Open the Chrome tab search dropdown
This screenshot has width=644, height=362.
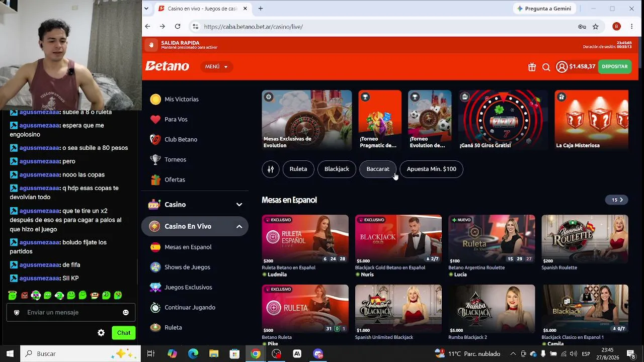point(146,9)
